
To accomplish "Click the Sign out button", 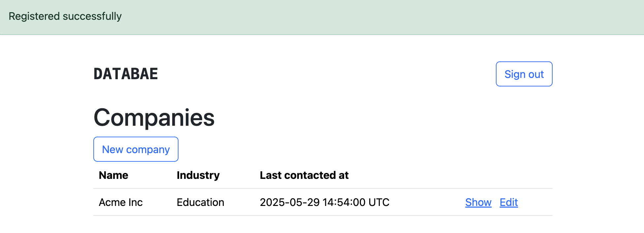I will coord(524,74).
